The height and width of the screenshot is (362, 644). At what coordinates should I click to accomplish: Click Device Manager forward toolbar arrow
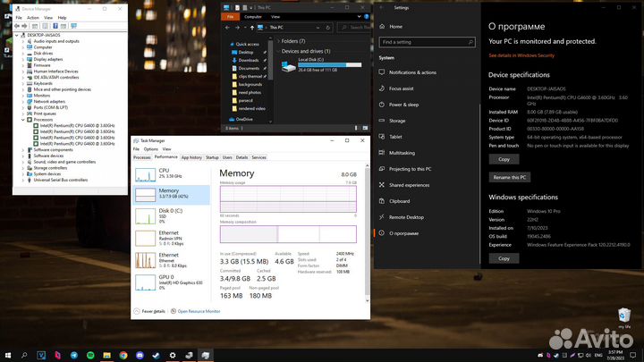(x=24, y=26)
